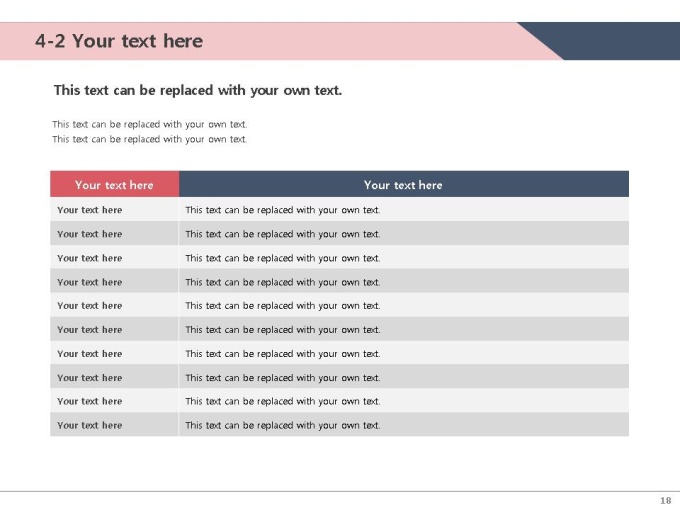The height and width of the screenshot is (510, 680).
Task: Select the eighth table row's "Your text here" label
Action: click(90, 378)
